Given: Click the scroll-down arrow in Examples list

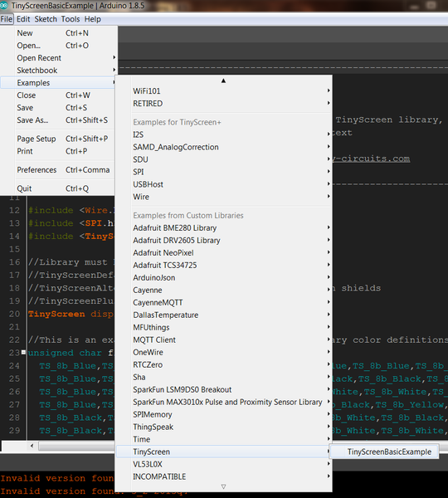Looking at the screenshot, I should 223,486.
